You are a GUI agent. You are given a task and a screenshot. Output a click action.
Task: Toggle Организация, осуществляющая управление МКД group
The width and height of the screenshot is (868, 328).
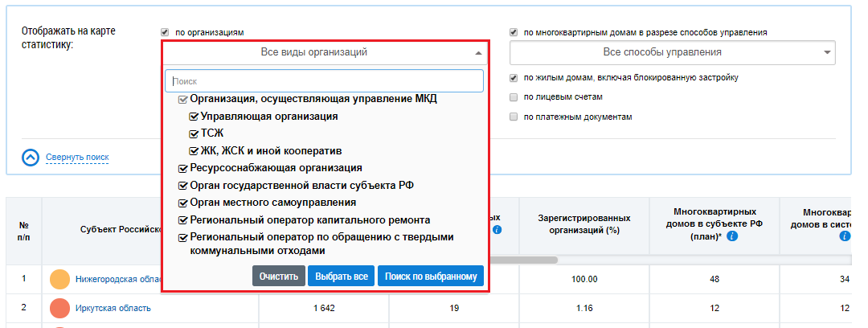point(182,99)
